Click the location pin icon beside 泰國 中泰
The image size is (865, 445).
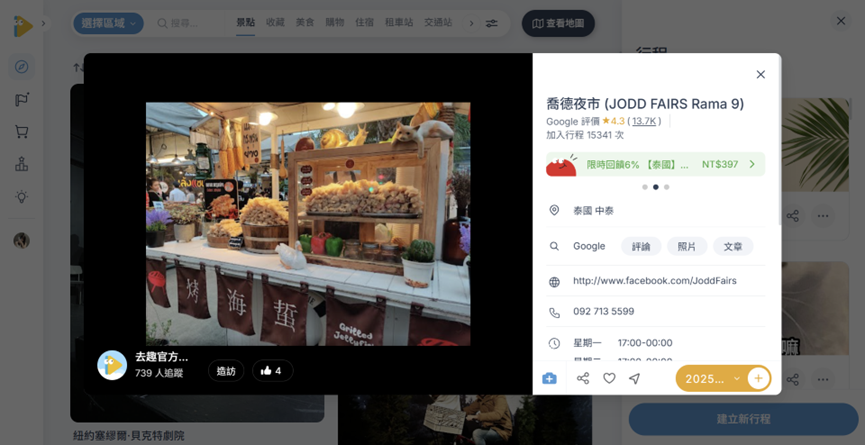click(554, 211)
